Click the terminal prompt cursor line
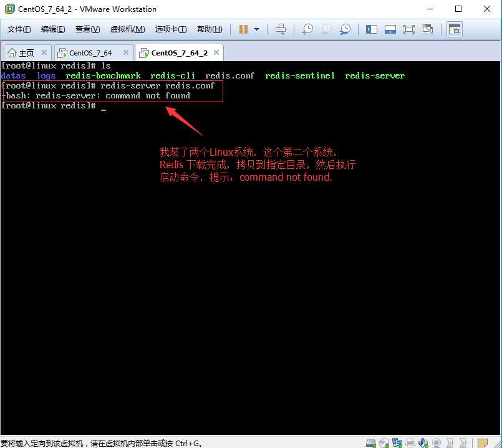 coord(54,105)
